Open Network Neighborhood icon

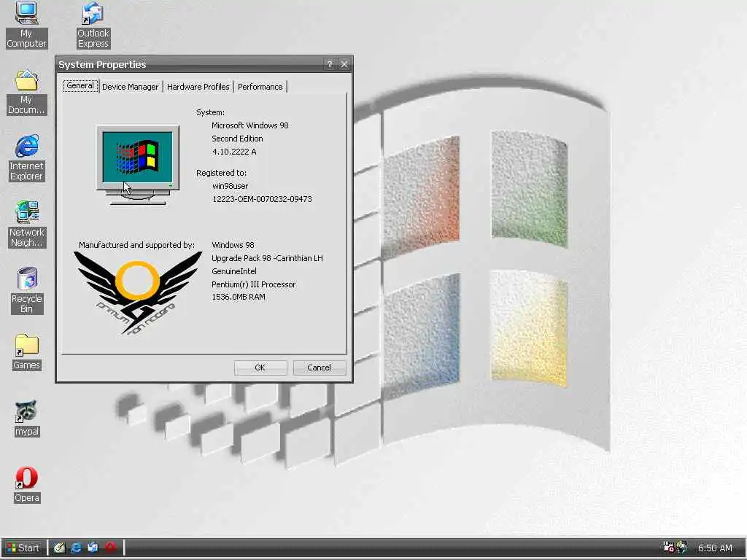26,225
